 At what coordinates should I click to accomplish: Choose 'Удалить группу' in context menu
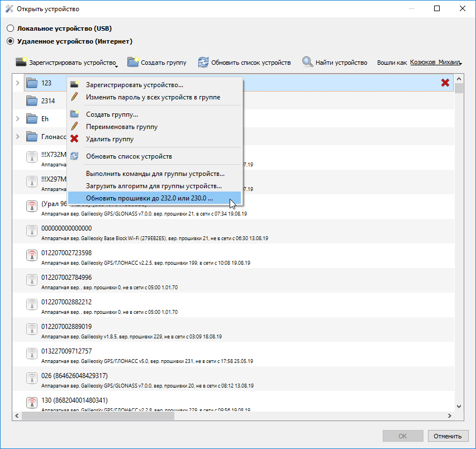pos(110,139)
